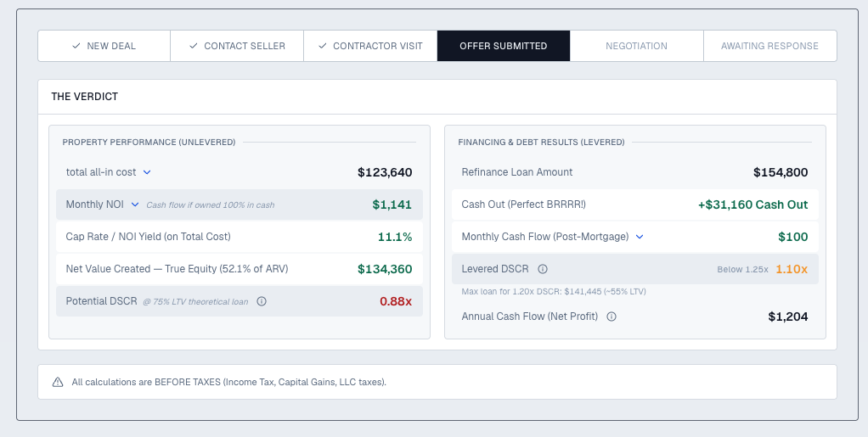Click the '@ 75% LTV theoretical loan' hint
This screenshot has height=437, width=868.
195,302
